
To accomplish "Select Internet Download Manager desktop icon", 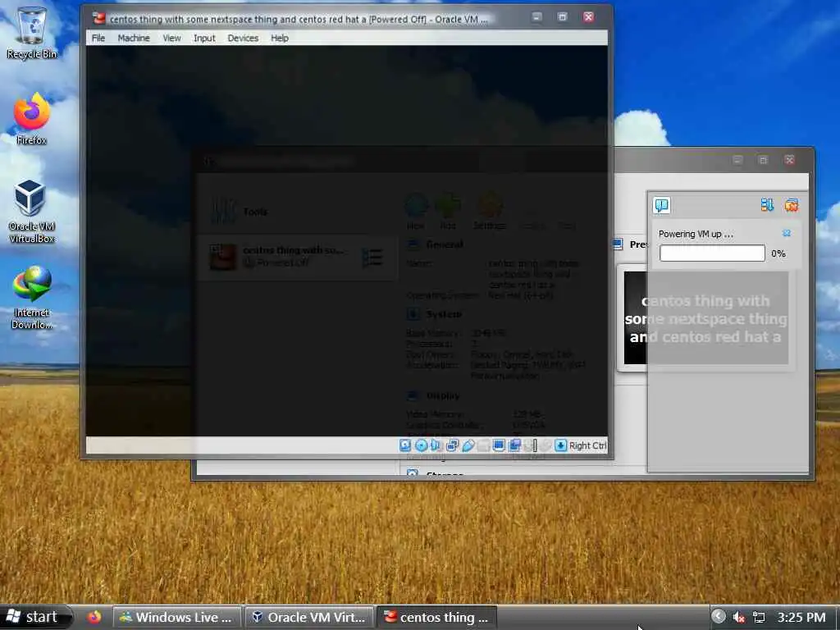I will 32,297.
